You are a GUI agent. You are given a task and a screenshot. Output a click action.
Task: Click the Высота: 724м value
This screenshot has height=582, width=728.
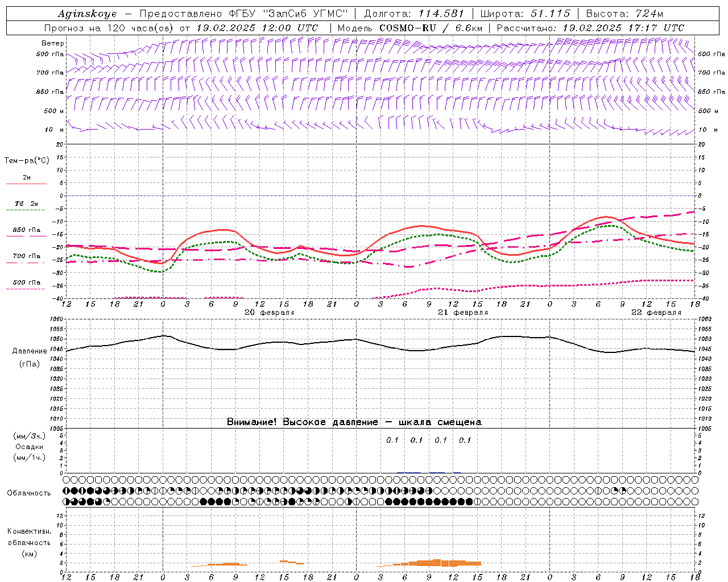pos(624,14)
